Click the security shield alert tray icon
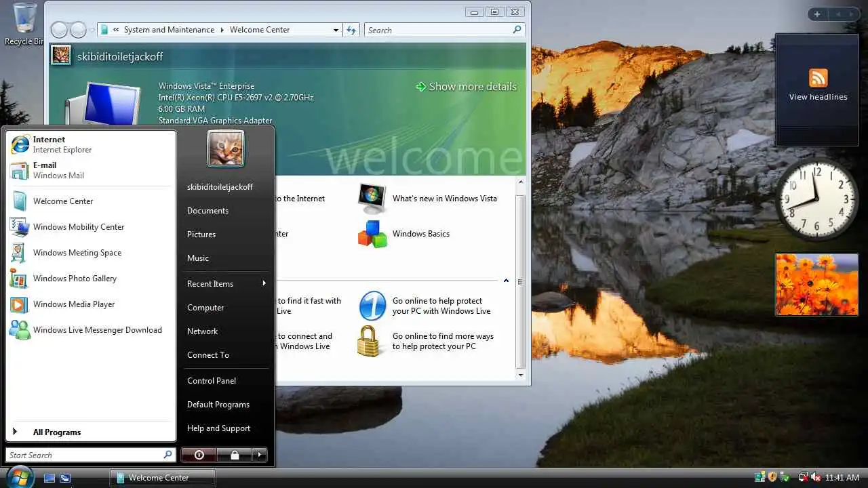 (772, 477)
